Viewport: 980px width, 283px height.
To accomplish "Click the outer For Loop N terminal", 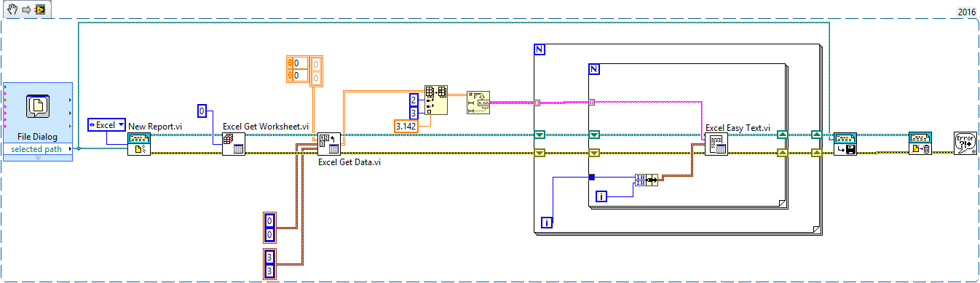I will [x=540, y=49].
